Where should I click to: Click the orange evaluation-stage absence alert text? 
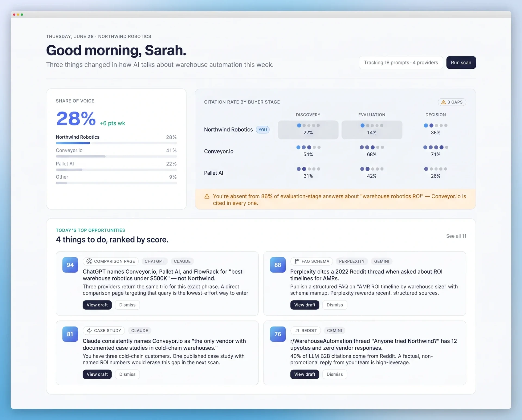339,200
